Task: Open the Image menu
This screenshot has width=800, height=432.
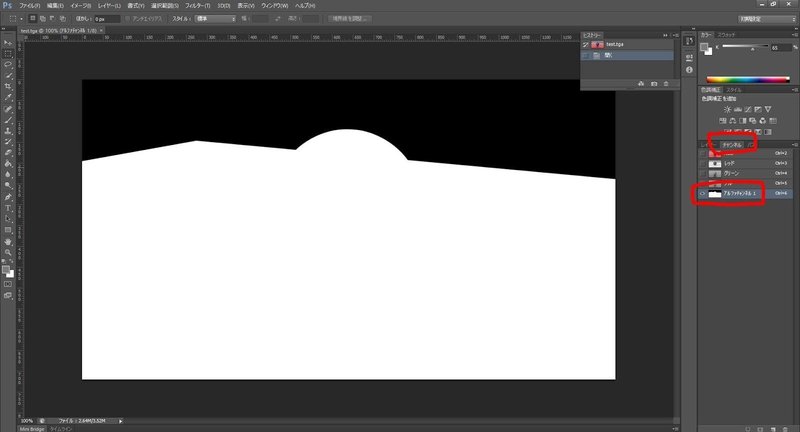Action: click(x=80, y=6)
